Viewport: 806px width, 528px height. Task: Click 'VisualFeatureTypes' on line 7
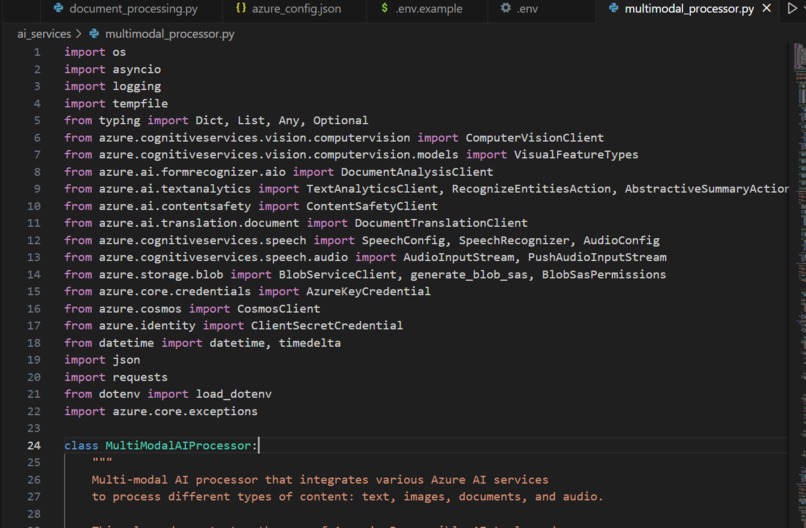click(x=576, y=155)
